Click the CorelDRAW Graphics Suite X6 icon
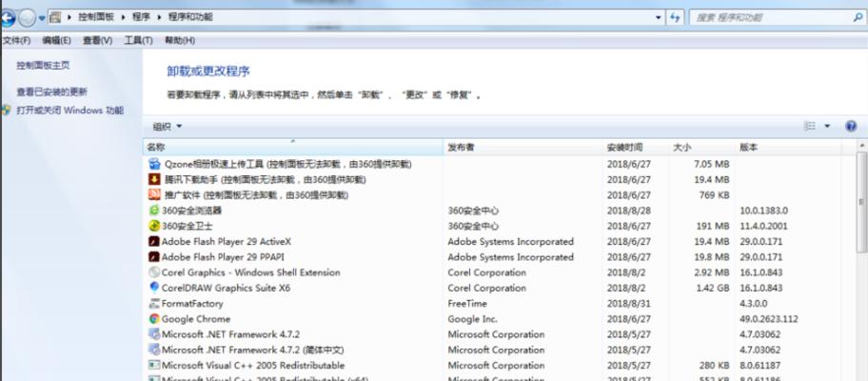 [154, 288]
